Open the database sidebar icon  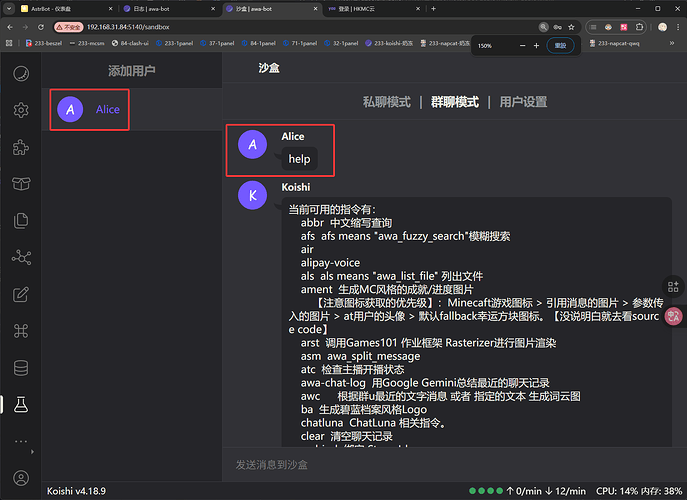coord(21,368)
